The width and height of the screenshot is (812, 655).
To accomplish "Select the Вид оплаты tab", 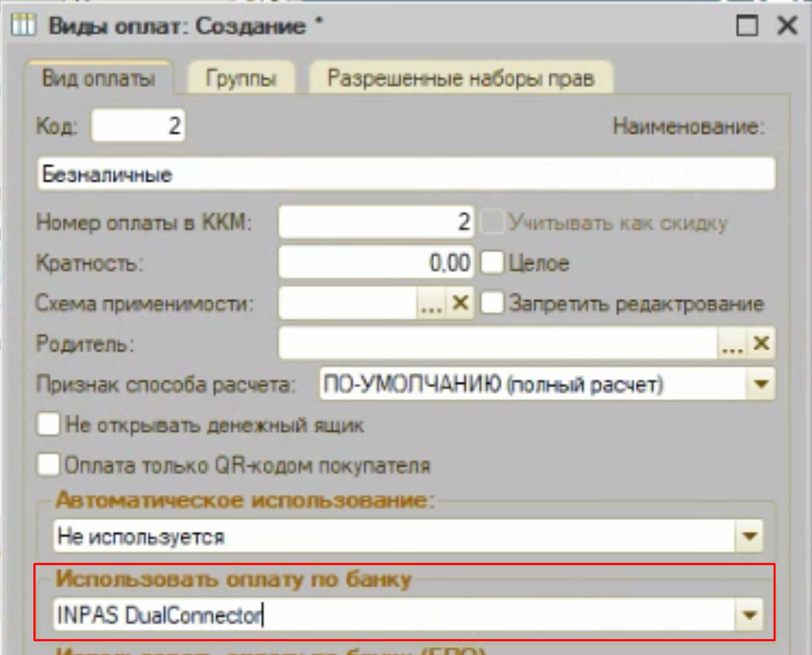I will click(x=98, y=79).
